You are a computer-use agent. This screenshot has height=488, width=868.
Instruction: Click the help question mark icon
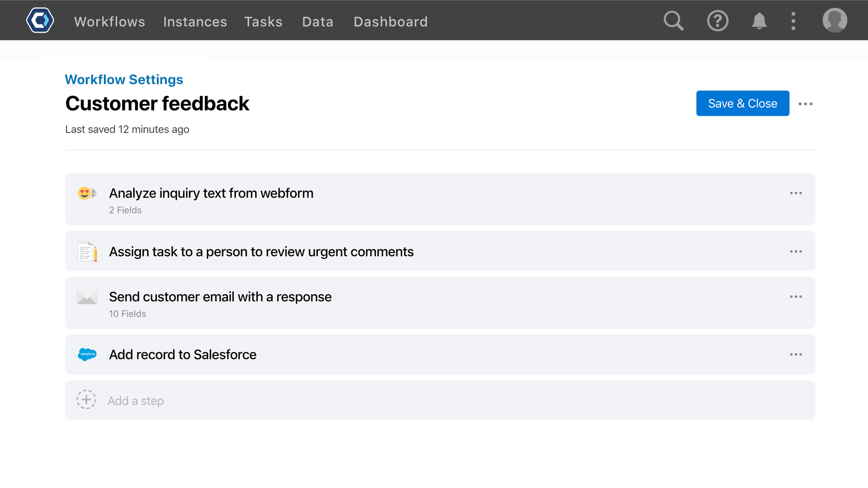tap(718, 20)
